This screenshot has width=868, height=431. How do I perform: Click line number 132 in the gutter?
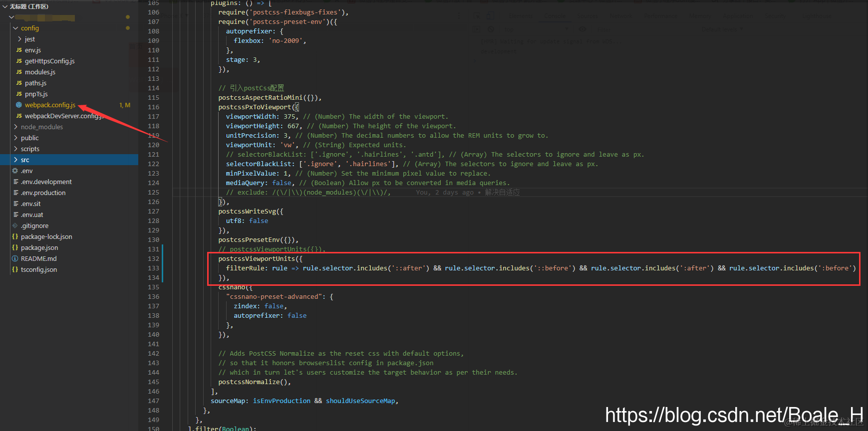pos(153,259)
